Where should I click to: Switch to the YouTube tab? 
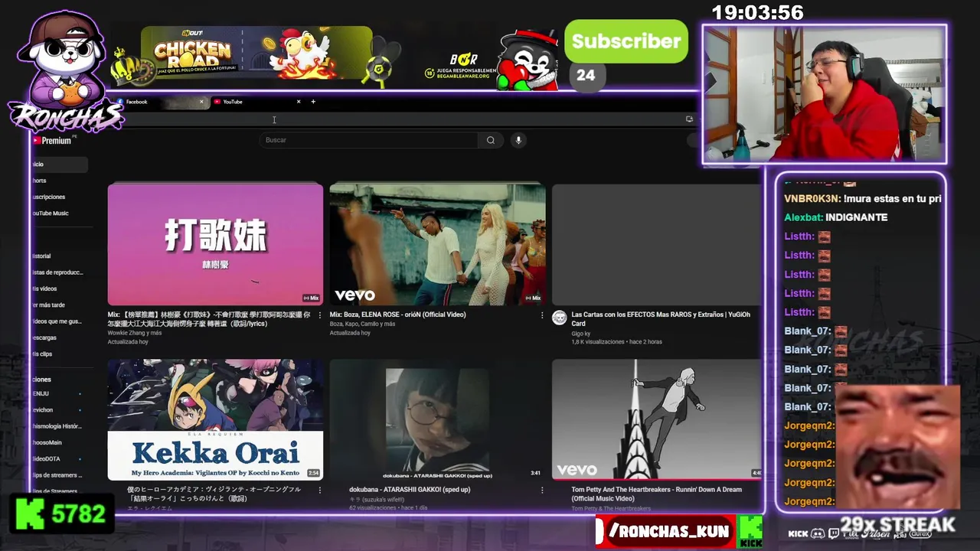pos(257,102)
